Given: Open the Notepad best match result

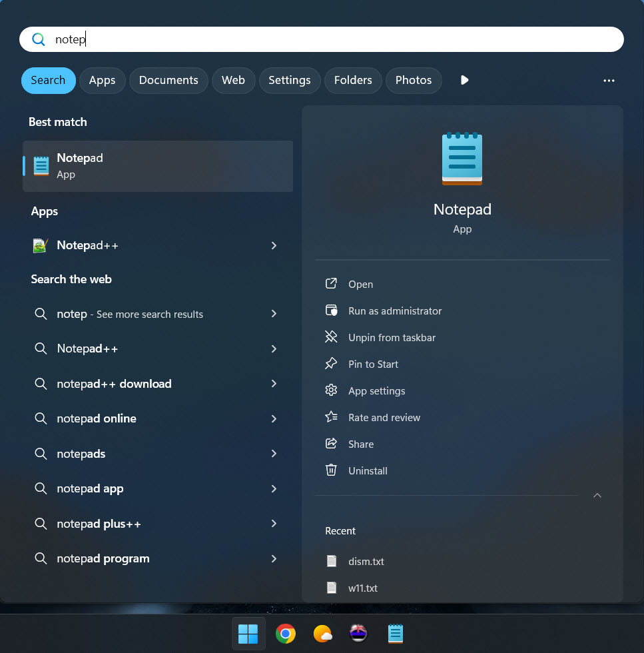Looking at the screenshot, I should 158,166.
